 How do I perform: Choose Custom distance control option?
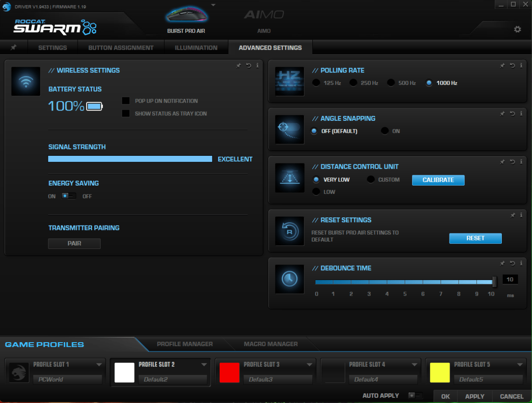point(370,179)
